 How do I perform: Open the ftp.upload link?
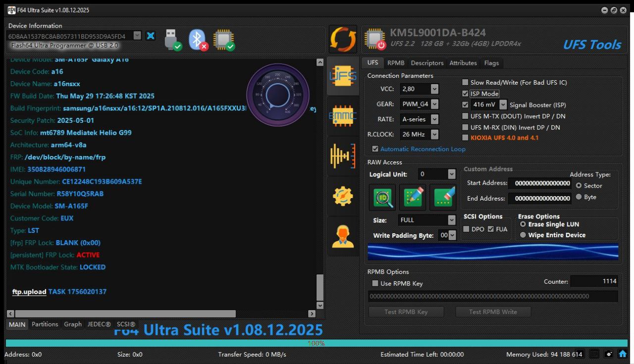(29, 292)
